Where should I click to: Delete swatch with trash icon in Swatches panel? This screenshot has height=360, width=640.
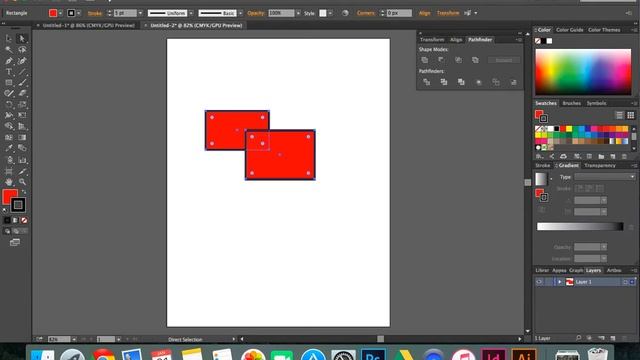(624, 156)
